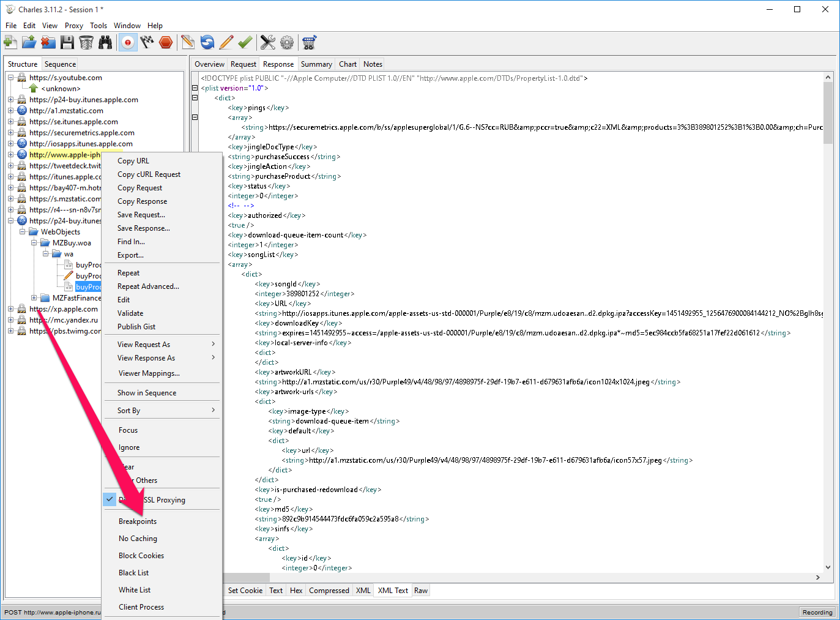Expand the https://xp.apple.com tree node
The image size is (840, 620).
pyautogui.click(x=10, y=309)
